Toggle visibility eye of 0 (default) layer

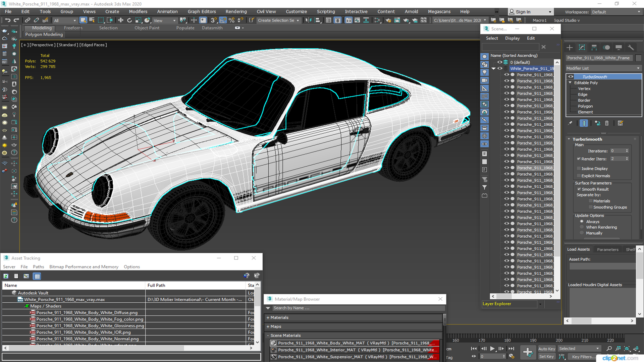499,62
